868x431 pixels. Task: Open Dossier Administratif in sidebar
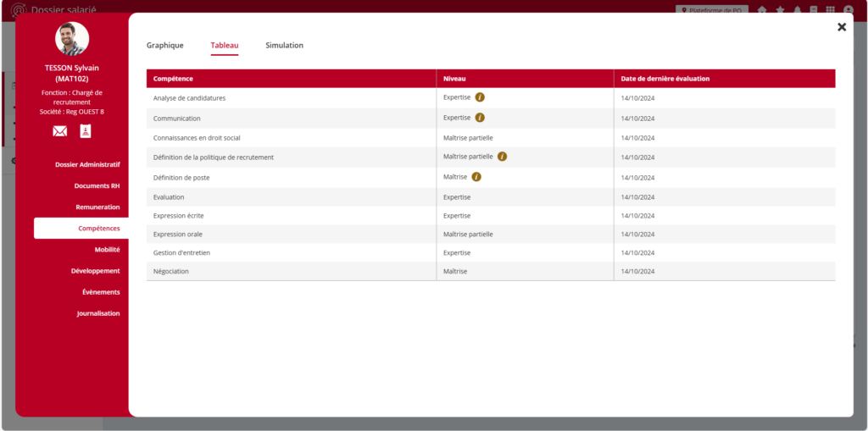tap(87, 164)
